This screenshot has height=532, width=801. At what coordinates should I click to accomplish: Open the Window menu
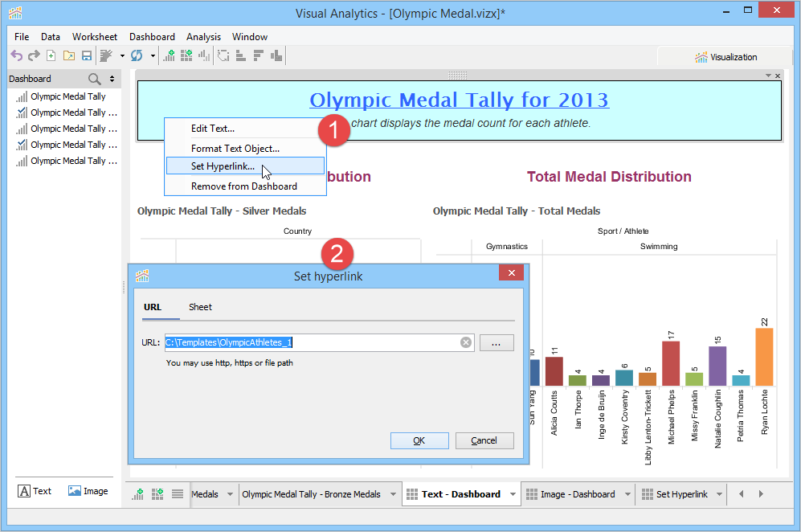(250, 37)
